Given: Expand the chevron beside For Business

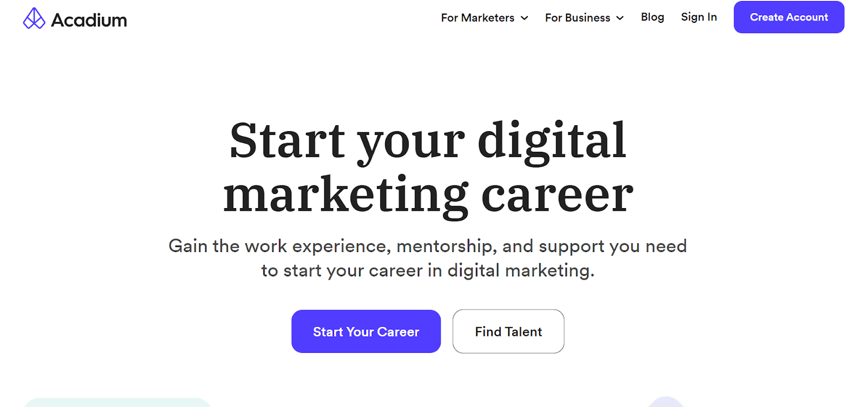Looking at the screenshot, I should click(x=620, y=18).
